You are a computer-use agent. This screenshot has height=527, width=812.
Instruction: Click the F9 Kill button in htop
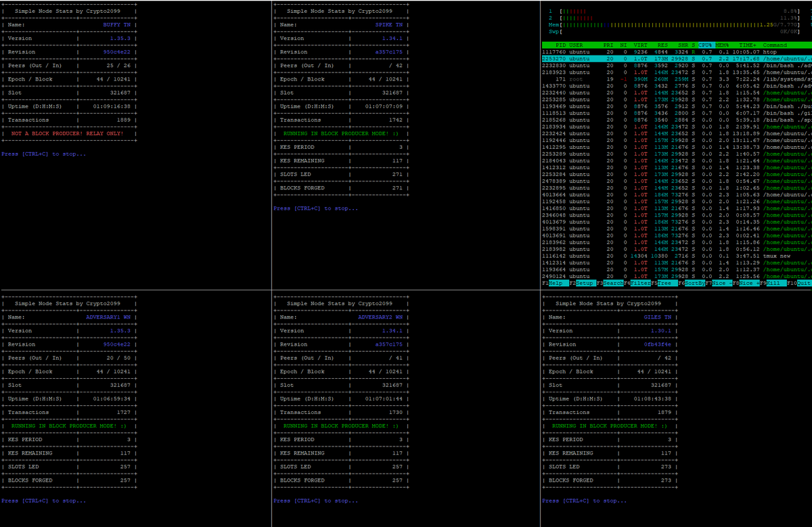773,283
